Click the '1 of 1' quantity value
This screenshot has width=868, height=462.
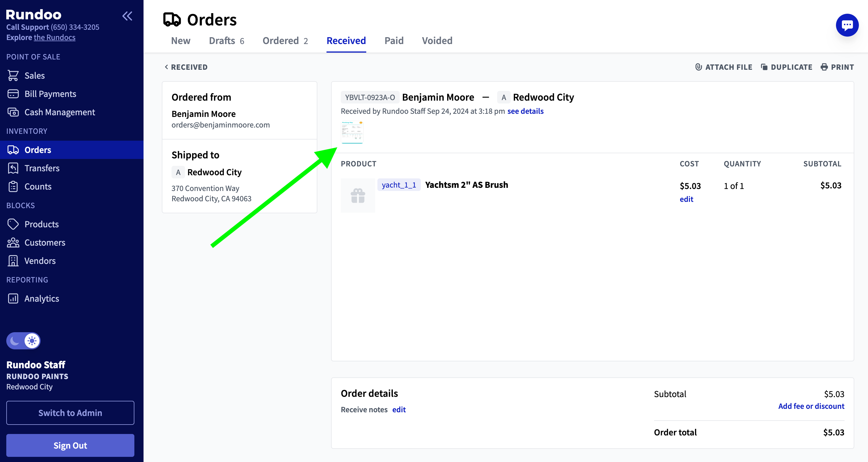tap(734, 186)
